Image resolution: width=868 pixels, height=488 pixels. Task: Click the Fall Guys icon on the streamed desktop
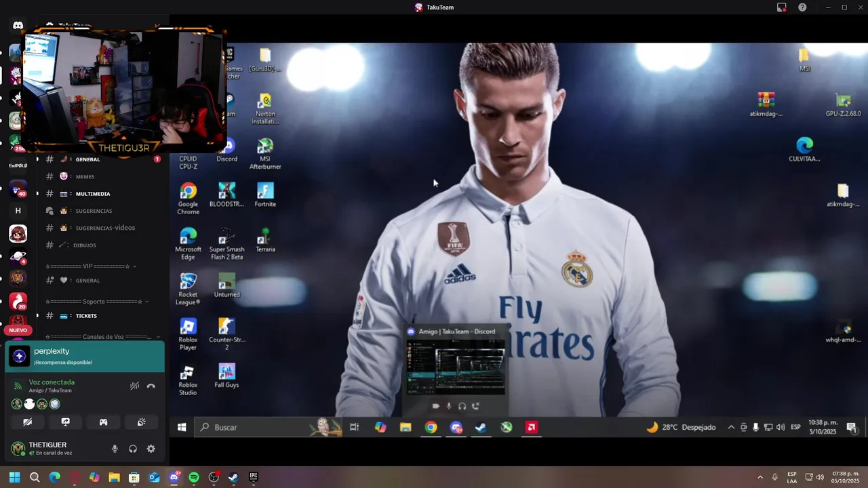click(226, 375)
